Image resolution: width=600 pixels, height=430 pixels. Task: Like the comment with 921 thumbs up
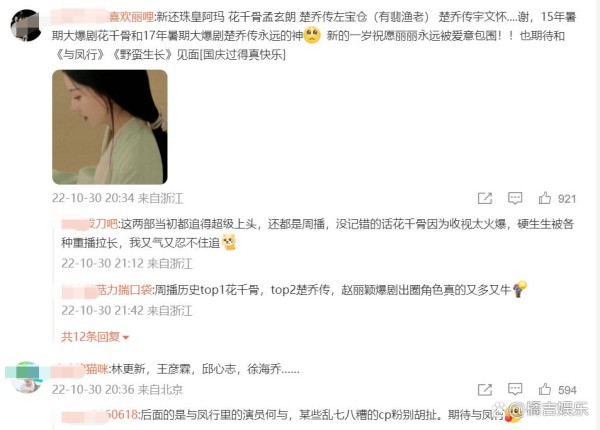(x=545, y=198)
